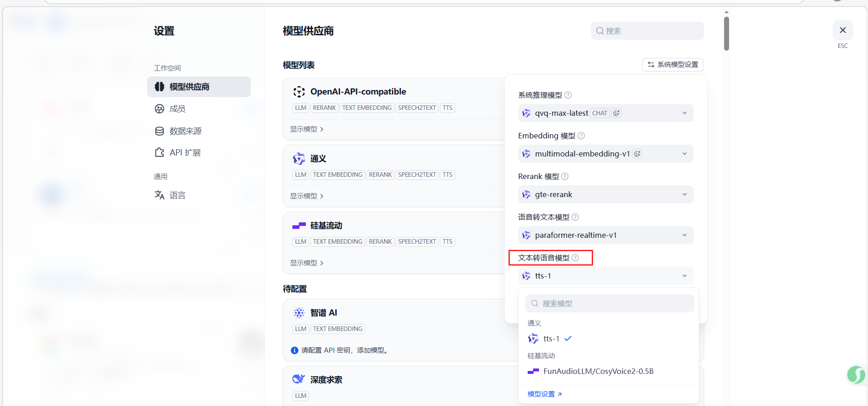This screenshot has width=868, height=406.
Task: Click the help icon beside 文本转语音模型
Action: (575, 258)
